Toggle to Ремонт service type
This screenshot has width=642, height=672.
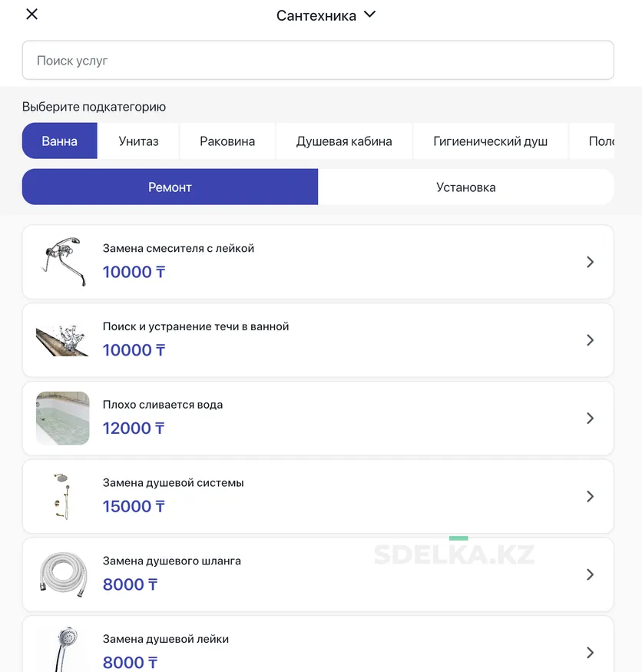point(170,187)
